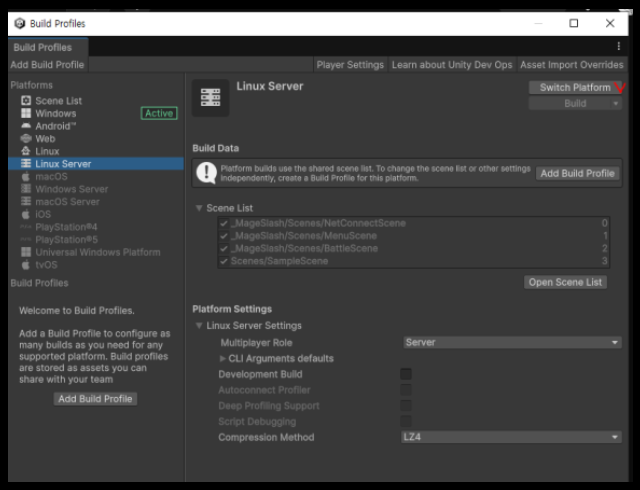Viewport: 640px width, 490px height.
Task: Maximize the Build Profiles window
Action: 573,23
